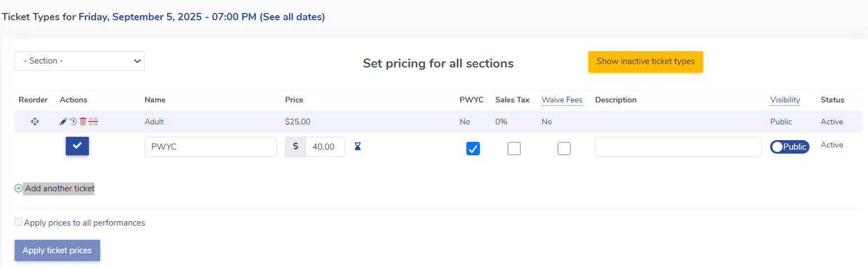Screen dimensions: 868x269
Task: Confirm the PWYC ticket with checkmark button
Action: [77, 146]
